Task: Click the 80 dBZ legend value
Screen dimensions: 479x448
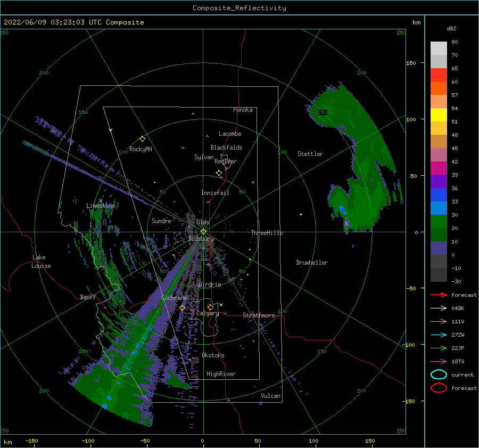Action: point(455,42)
